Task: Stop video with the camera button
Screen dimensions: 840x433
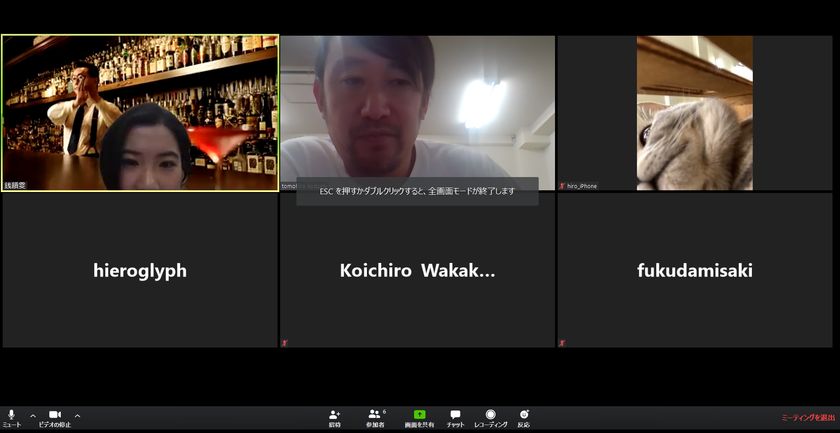Action: point(55,416)
